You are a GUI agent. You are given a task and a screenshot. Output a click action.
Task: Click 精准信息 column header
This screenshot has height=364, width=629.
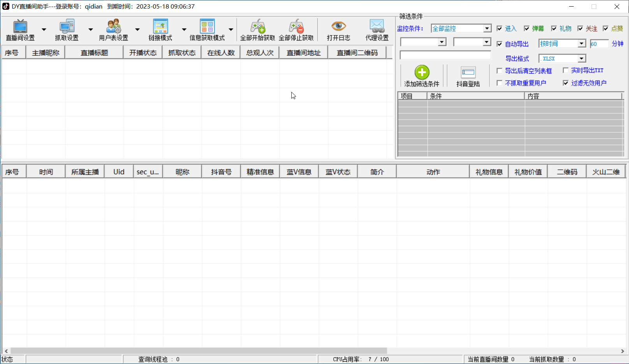260,172
